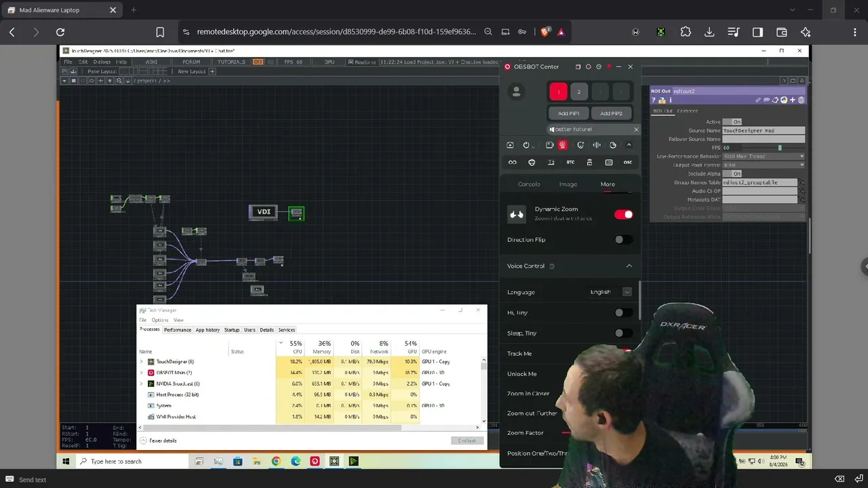Viewport: 868px width, 488px height.
Task: Enable the Direction Flip switch
Action: (623, 240)
